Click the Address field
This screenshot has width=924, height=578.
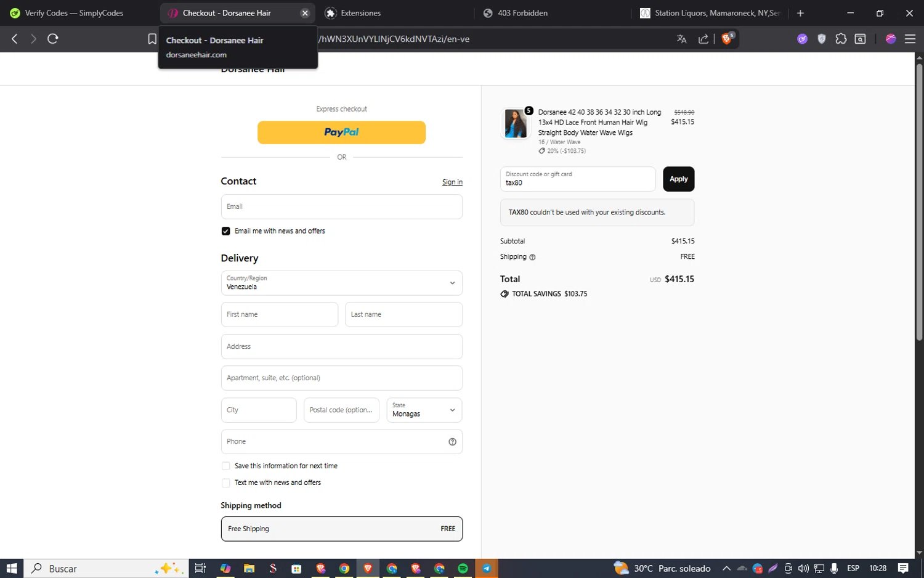tap(342, 346)
